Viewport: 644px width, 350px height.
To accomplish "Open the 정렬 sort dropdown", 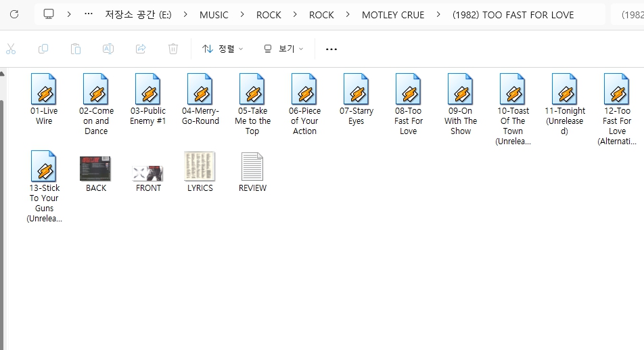I will point(223,49).
